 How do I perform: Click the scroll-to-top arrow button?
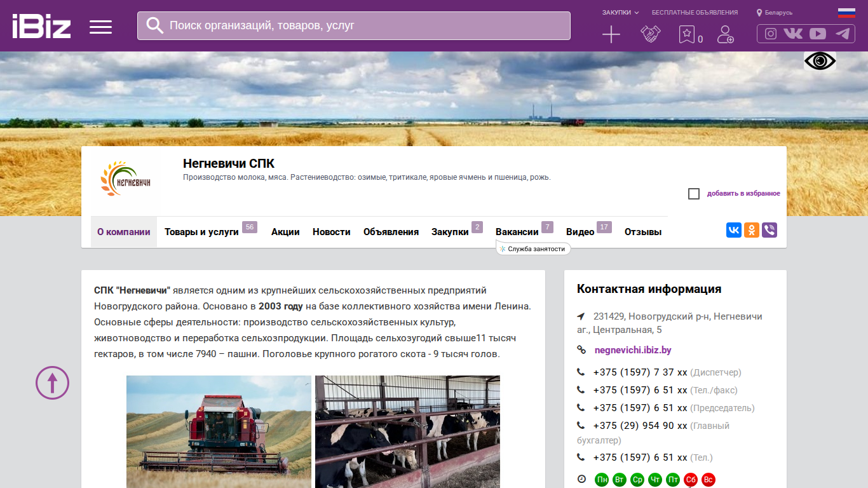(52, 383)
